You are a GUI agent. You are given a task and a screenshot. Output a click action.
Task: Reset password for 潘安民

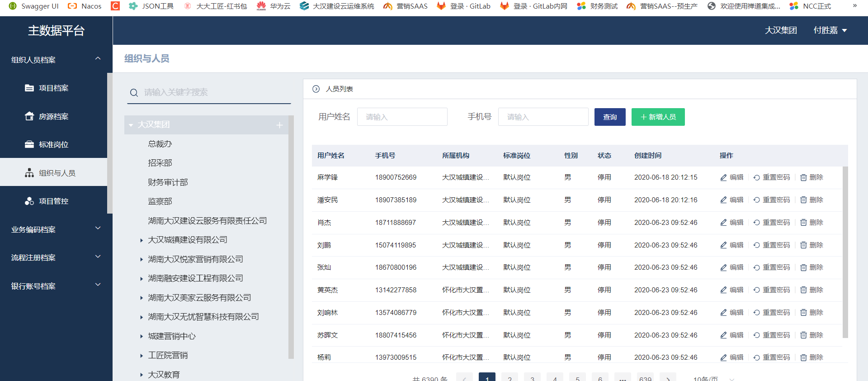point(772,200)
